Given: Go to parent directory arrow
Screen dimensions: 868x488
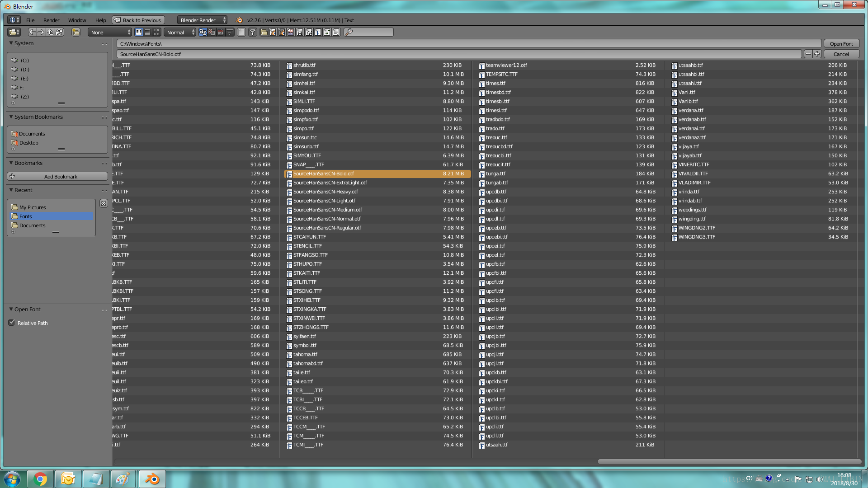Looking at the screenshot, I should (x=50, y=32).
